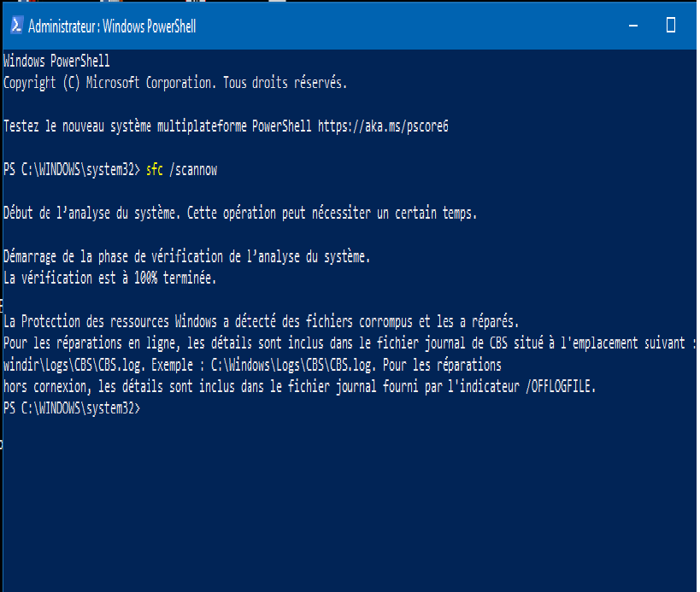The image size is (700, 592).
Task: Click the empty console area below the prompt
Action: click(x=348, y=504)
